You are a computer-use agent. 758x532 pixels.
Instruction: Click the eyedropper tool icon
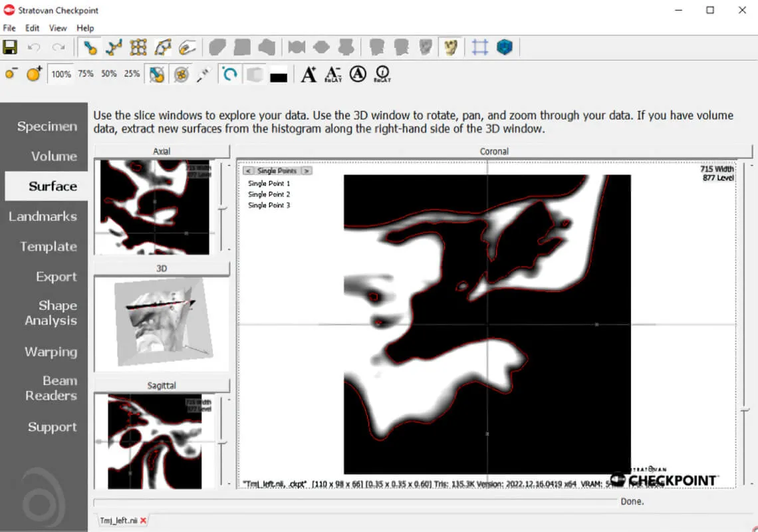tap(203, 74)
